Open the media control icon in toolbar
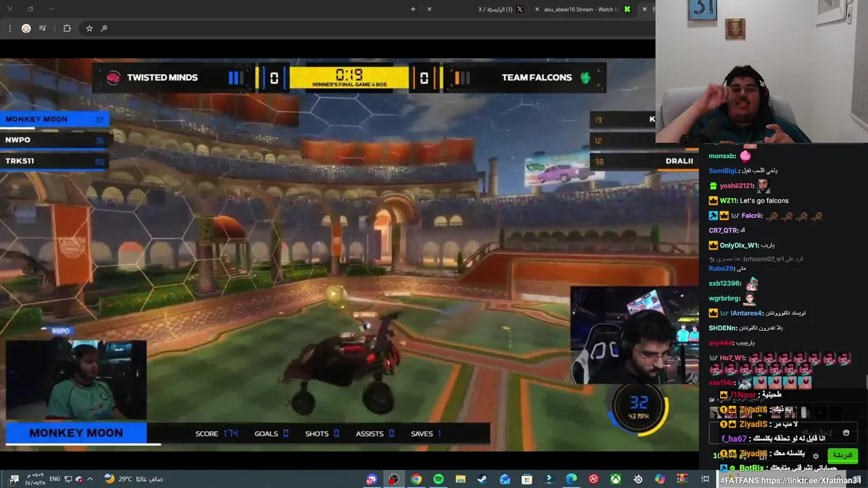 pyautogui.click(x=43, y=28)
